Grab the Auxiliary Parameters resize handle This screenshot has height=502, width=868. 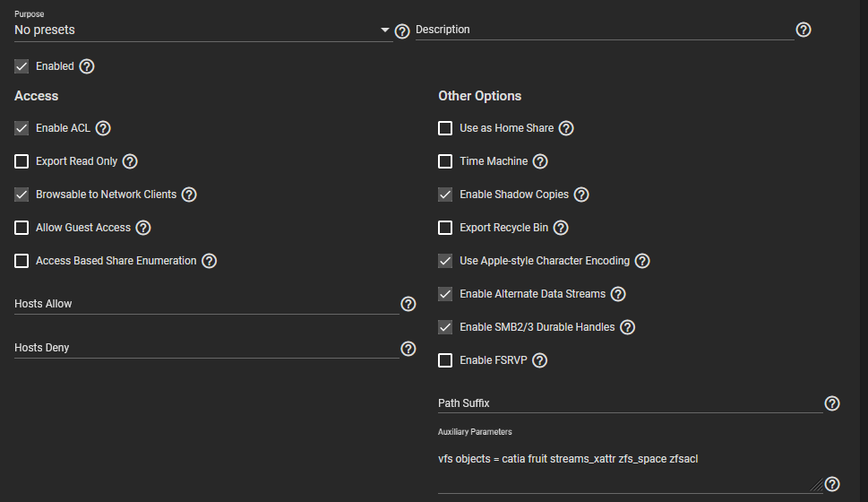[x=817, y=485]
